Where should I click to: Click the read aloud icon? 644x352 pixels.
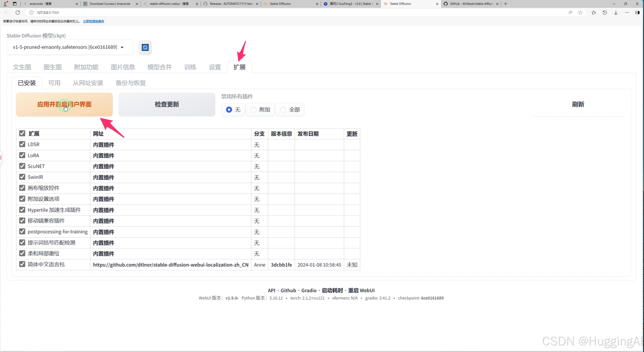pyautogui.click(x=570, y=13)
